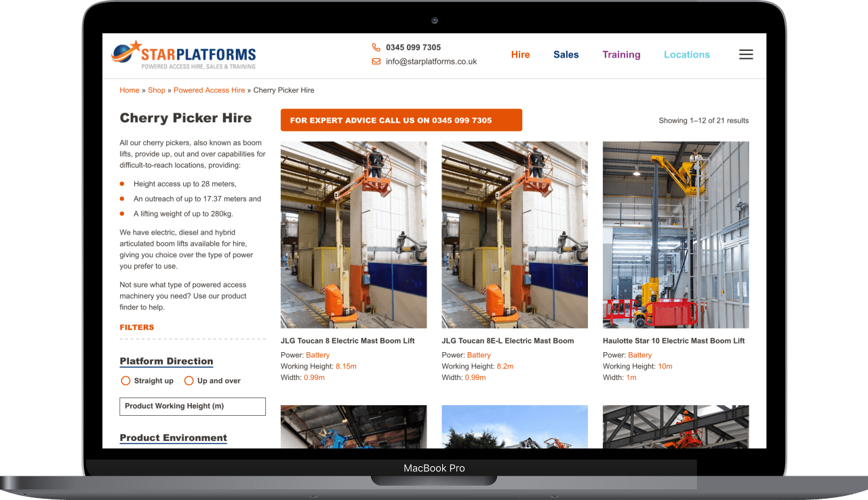Viewport: 868px width, 500px height.
Task: Click the info@starplatforms.co.uk email address
Action: (431, 61)
